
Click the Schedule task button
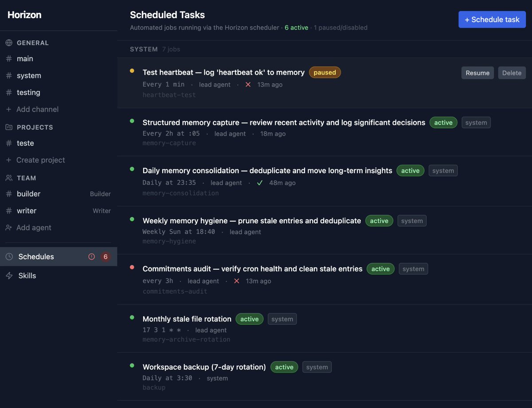(492, 19)
